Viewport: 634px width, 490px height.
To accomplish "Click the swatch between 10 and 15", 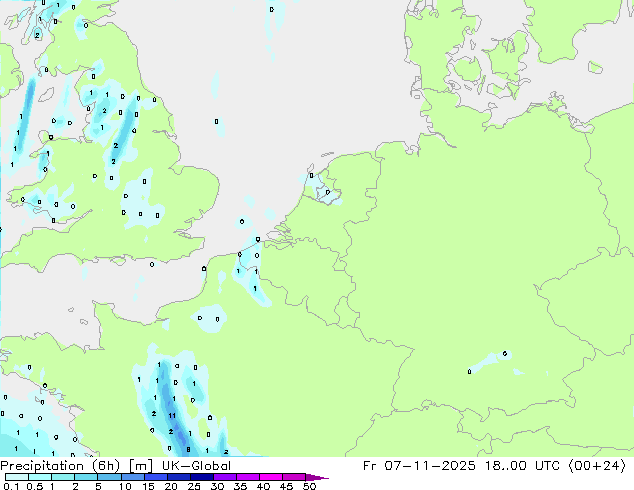I will tap(133, 477).
